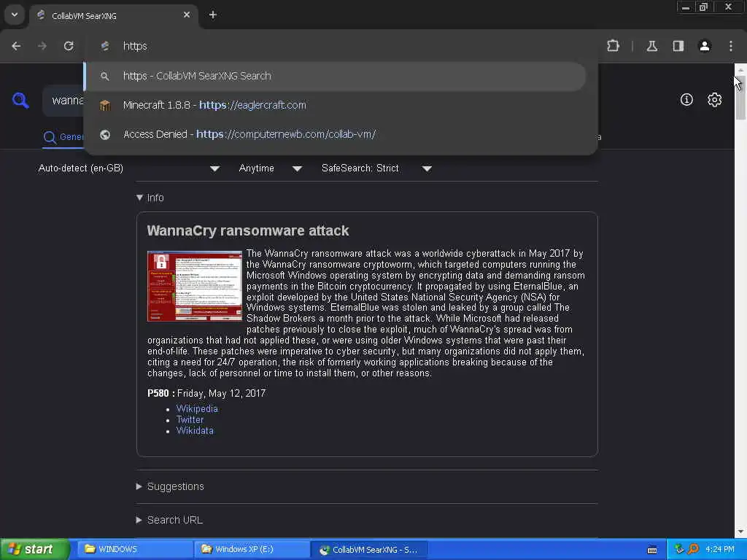747x560 pixels.
Task: Open the Anytime time range dropdown
Action: (270, 168)
